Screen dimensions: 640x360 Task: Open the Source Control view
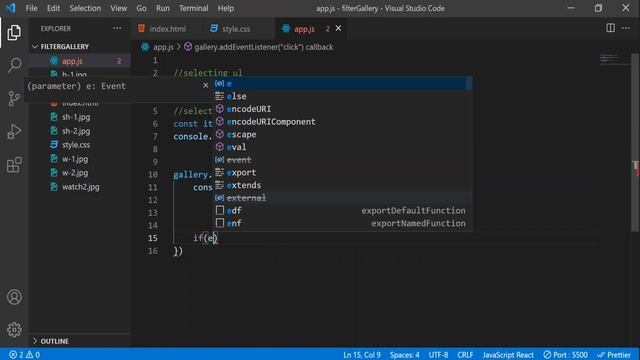tap(14, 98)
